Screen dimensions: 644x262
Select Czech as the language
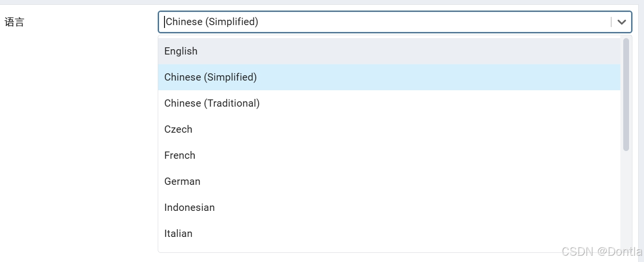click(178, 129)
